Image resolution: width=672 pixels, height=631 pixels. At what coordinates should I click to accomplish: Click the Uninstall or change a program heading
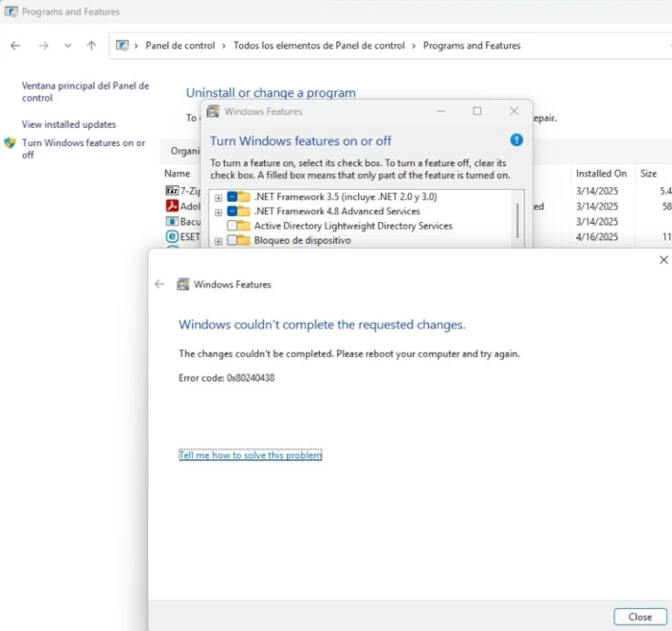271,92
